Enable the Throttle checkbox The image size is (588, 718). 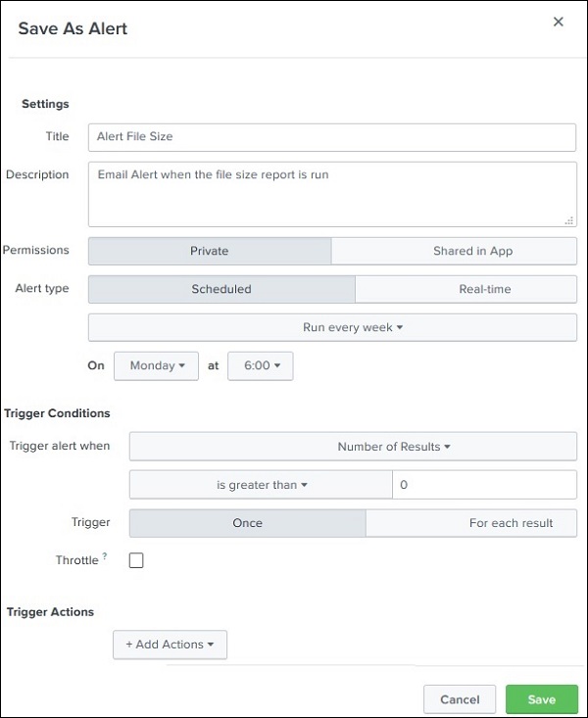(x=136, y=561)
